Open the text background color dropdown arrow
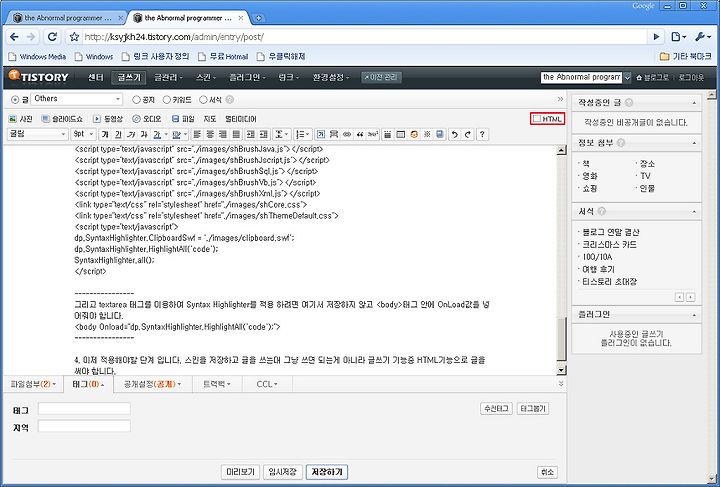Screen dimensions: 720x487 [x=185, y=134]
